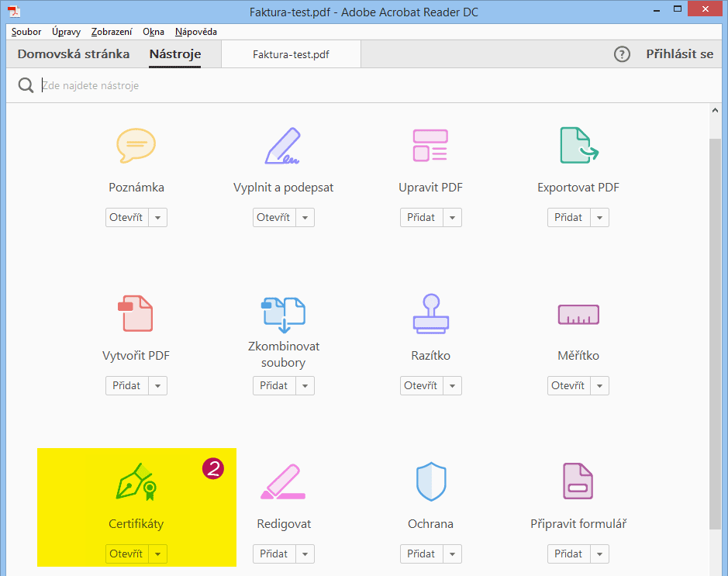Expand Měřítko Otevřít dropdown arrow

(600, 386)
